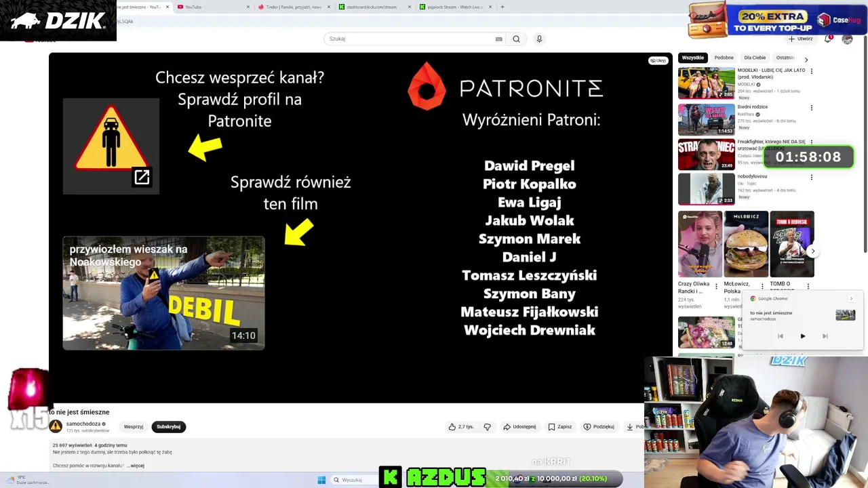Open the Crazy Oliwka short
This screenshot has height=488, width=868.
(700, 244)
